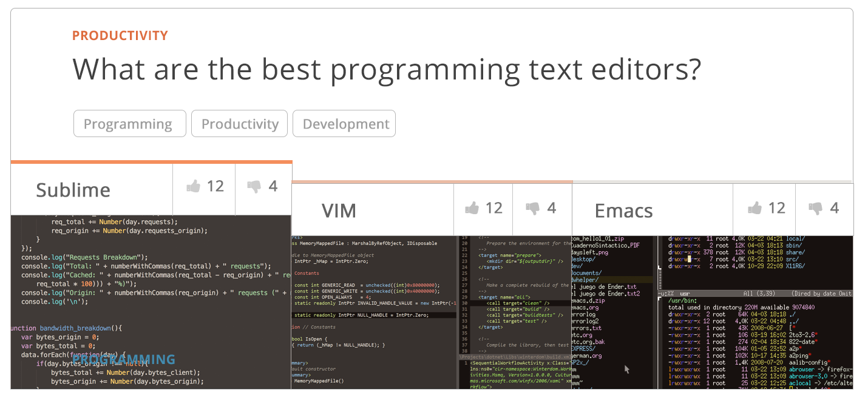
Task: Select the Productivity tag pill
Action: coord(240,124)
